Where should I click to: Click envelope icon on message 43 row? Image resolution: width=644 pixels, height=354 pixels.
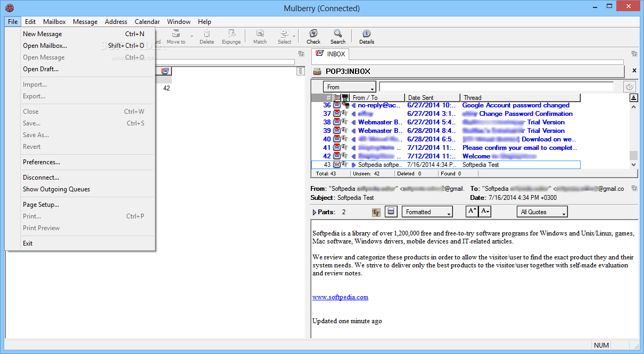coord(337,165)
